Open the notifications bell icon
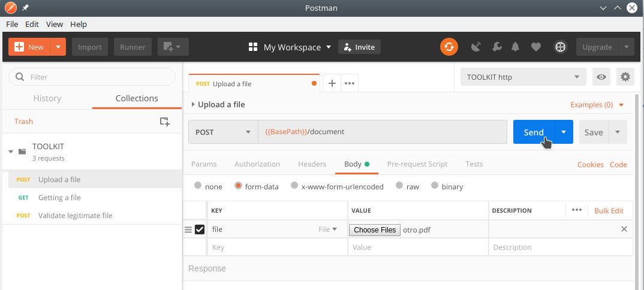644x290 pixels. [x=515, y=47]
